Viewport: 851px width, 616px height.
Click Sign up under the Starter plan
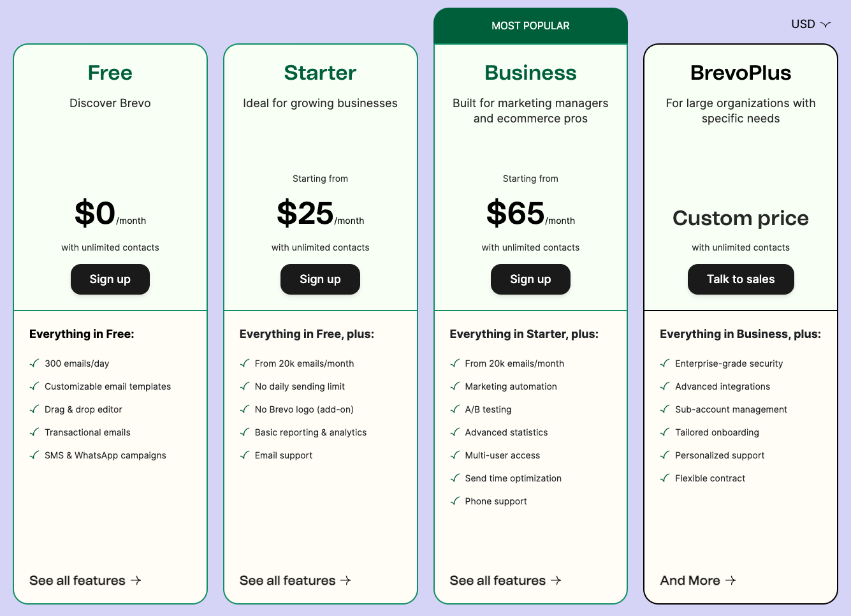320,279
